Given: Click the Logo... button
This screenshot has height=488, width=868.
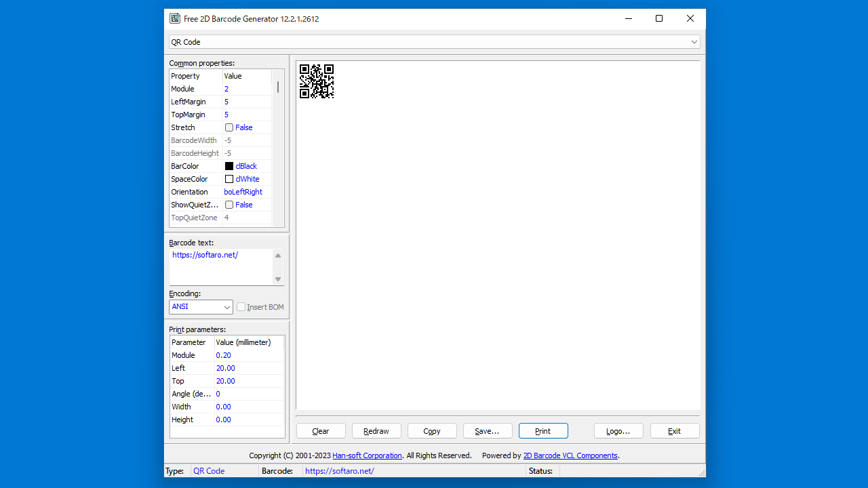Looking at the screenshot, I should (x=618, y=431).
